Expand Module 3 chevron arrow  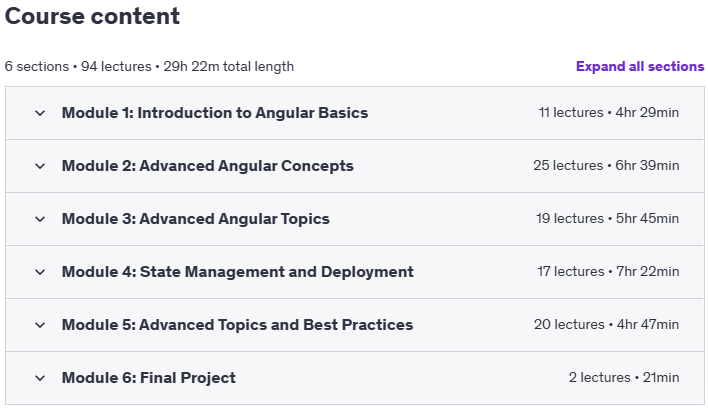point(40,219)
